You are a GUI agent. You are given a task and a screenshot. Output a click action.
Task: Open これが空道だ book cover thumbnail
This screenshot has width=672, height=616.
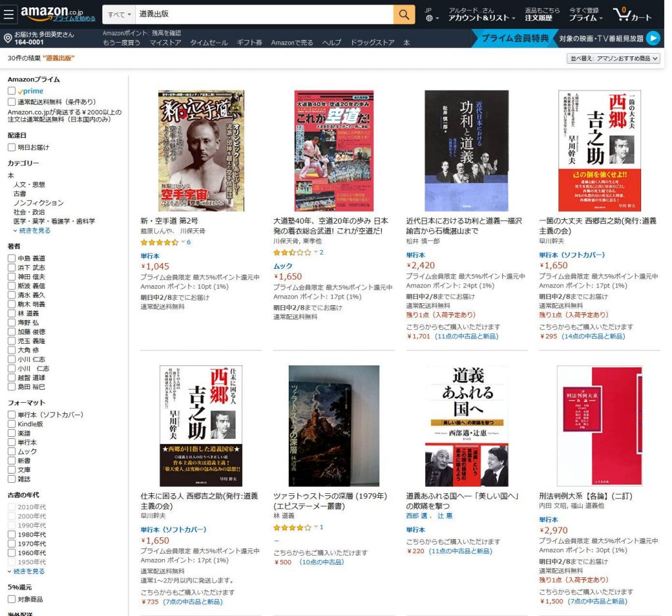pyautogui.click(x=334, y=151)
